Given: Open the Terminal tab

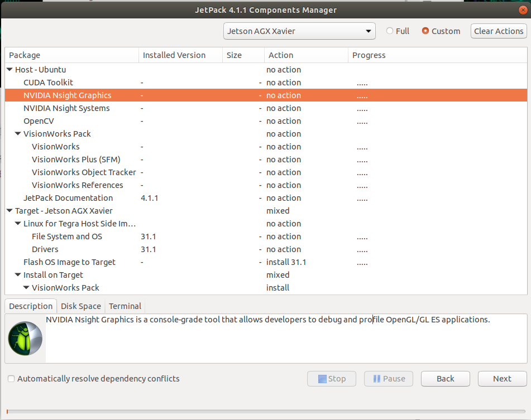Looking at the screenshot, I should [125, 306].
